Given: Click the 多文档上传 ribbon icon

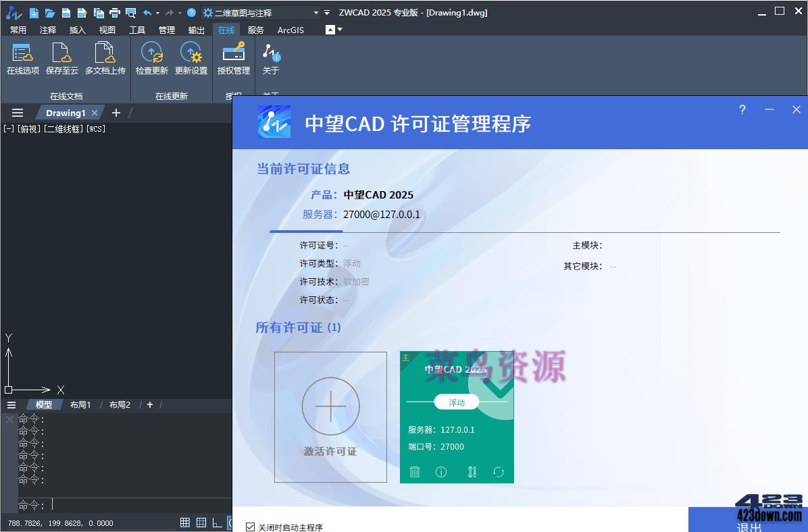Looking at the screenshot, I should [x=105, y=57].
